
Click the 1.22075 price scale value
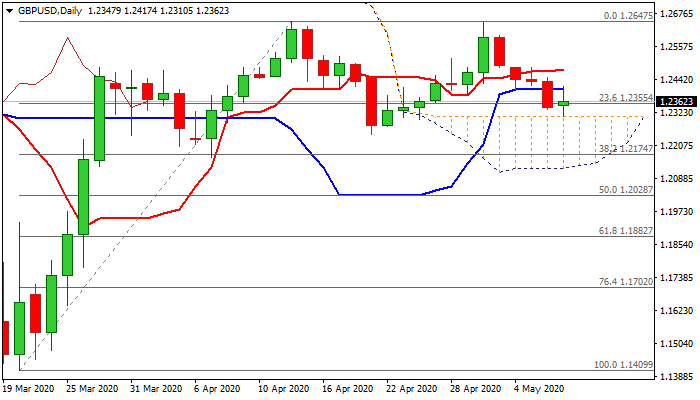pos(677,146)
